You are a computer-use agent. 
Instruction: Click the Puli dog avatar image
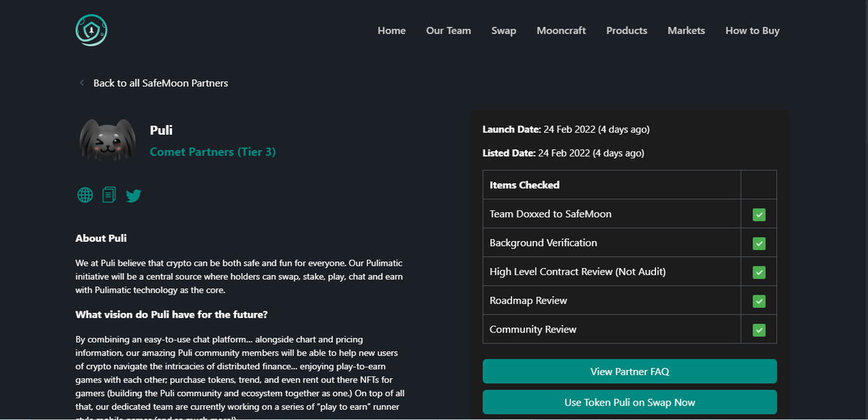click(x=106, y=140)
